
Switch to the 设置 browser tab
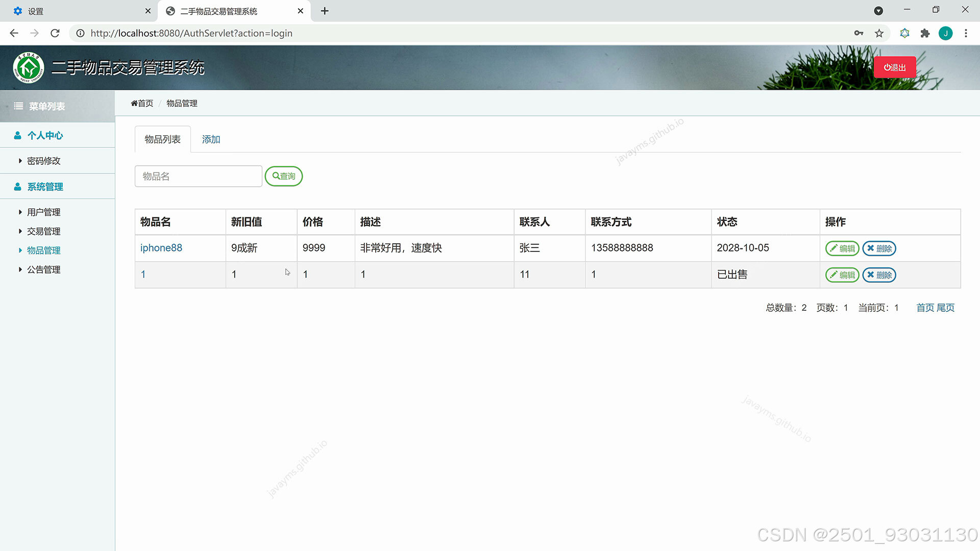79,11
